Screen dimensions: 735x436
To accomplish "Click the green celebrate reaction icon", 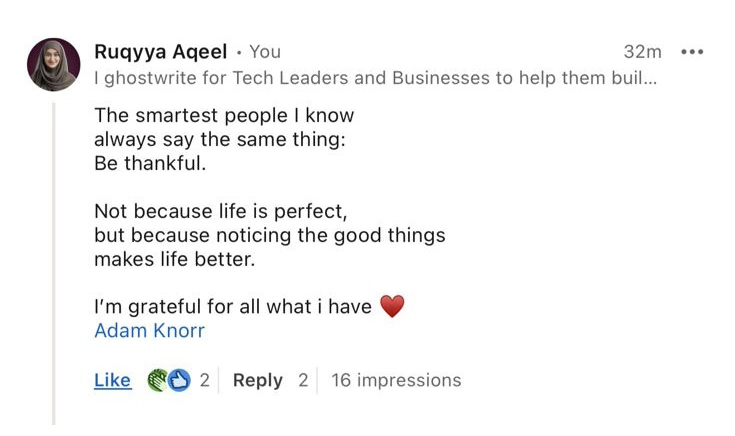I will click(158, 380).
